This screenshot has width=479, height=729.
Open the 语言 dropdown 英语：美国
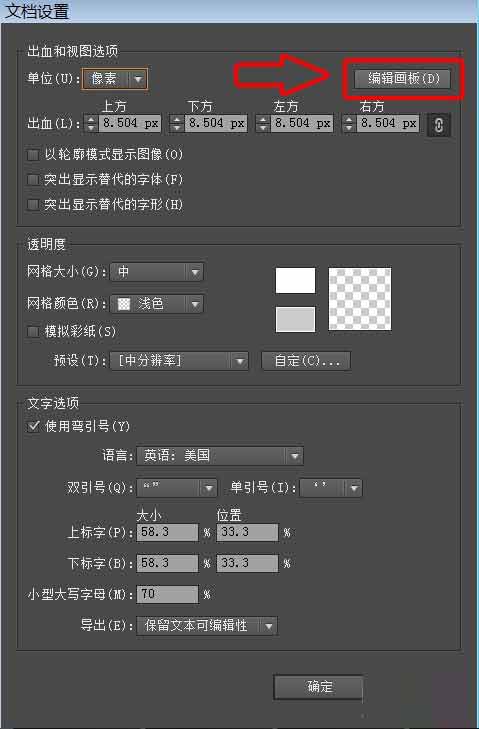[x=220, y=456]
